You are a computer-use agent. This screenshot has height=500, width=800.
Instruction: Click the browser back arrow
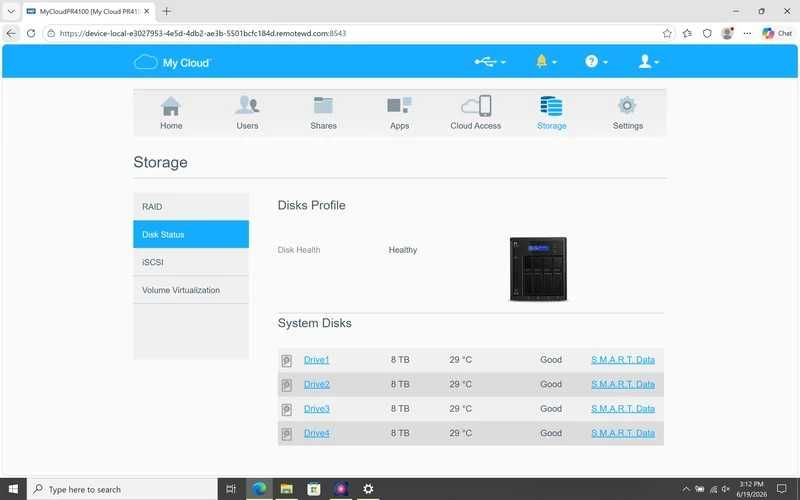[x=11, y=33]
